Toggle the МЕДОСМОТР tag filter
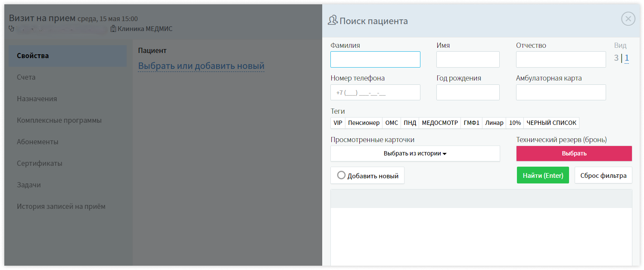 pos(440,123)
